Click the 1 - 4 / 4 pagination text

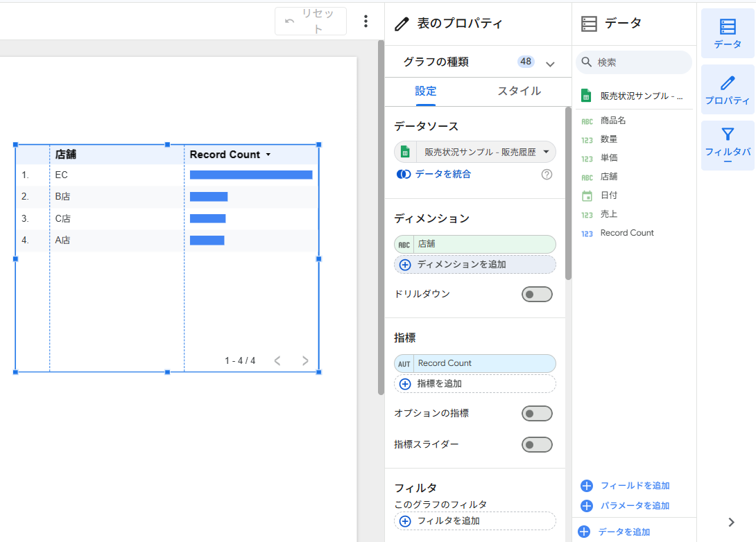pos(239,361)
